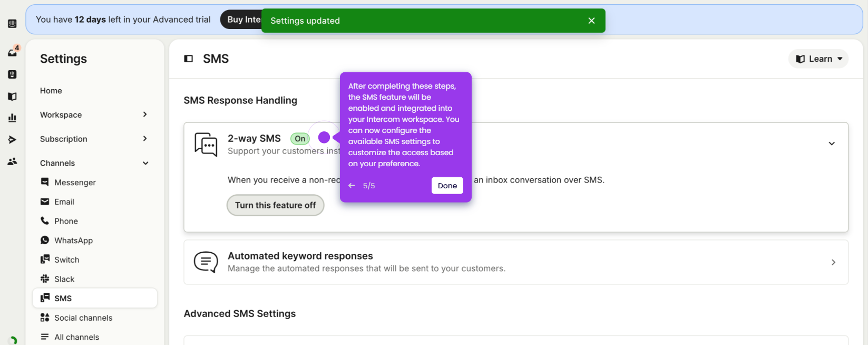Collapse the 2-way SMS card chevron
868x345 pixels.
coord(832,143)
